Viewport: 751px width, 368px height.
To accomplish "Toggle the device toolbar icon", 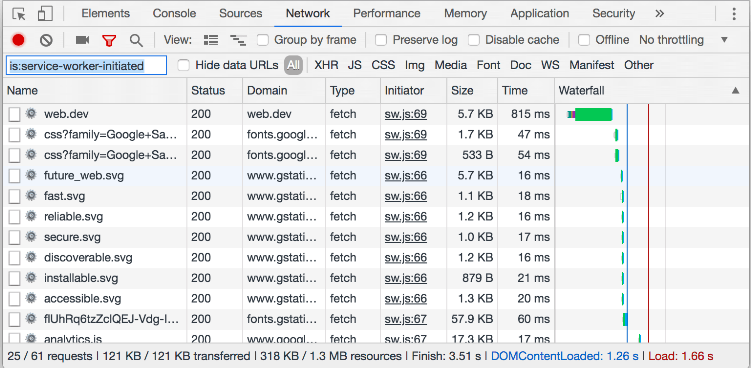I will 45,13.
